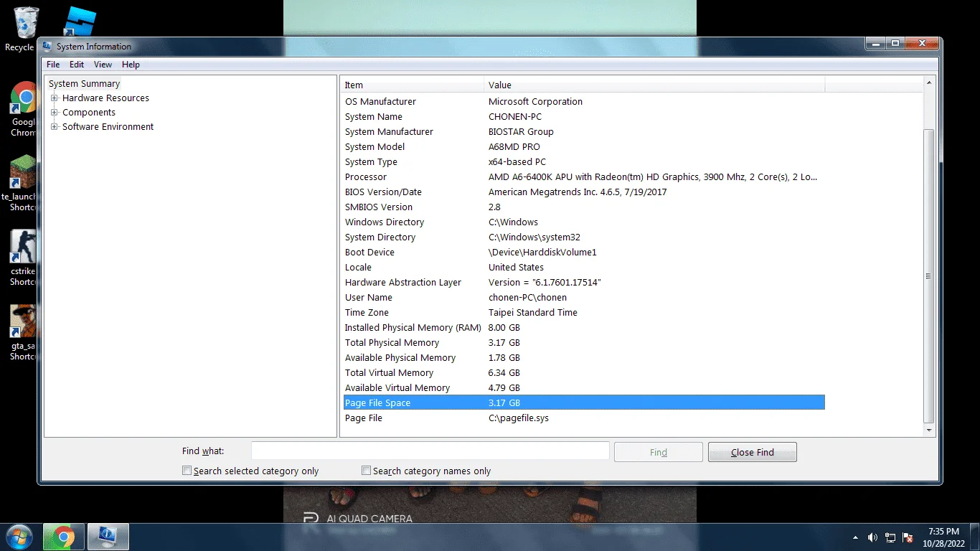Screen dimensions: 980x551
Task: Click the vertical scrollbar thumb
Action: tap(929, 276)
